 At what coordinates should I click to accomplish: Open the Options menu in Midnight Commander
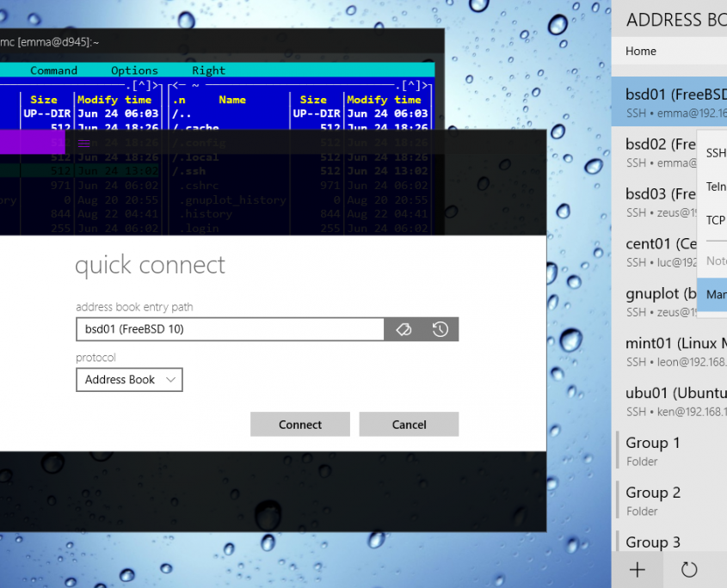pos(134,70)
